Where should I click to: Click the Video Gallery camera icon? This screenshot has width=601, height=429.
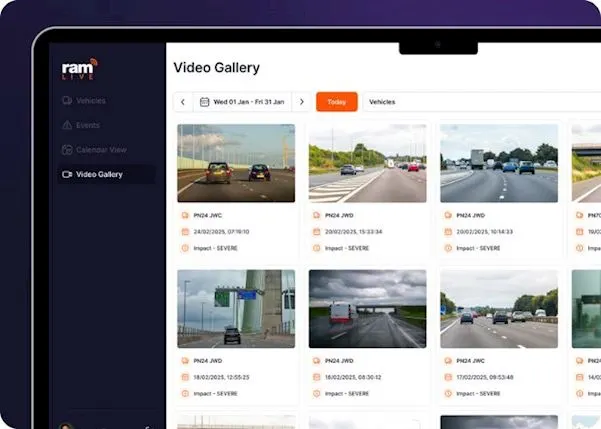tap(67, 174)
